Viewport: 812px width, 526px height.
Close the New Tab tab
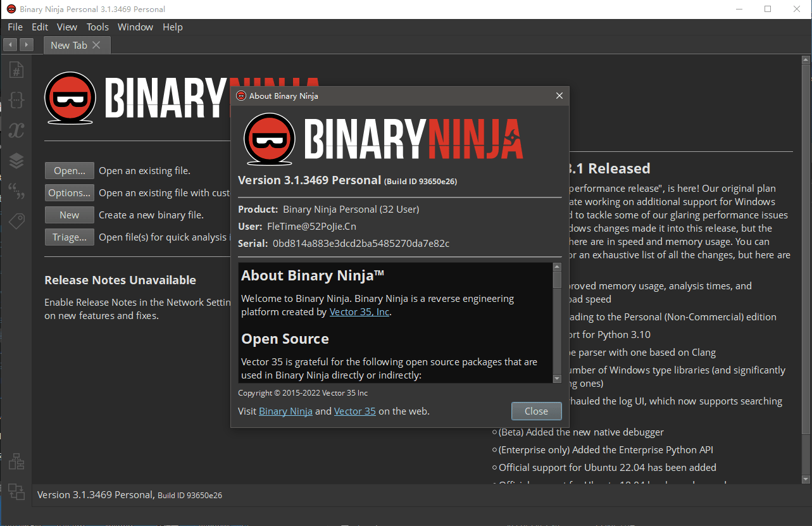[x=96, y=45]
